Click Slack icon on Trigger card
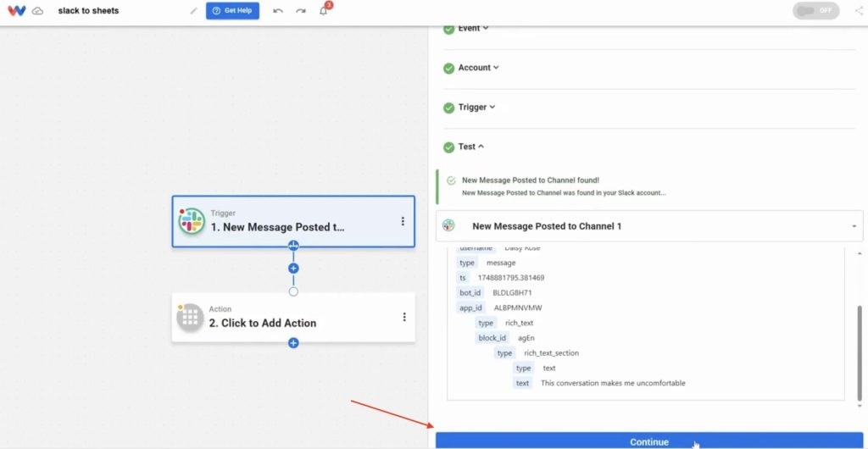 (x=192, y=221)
